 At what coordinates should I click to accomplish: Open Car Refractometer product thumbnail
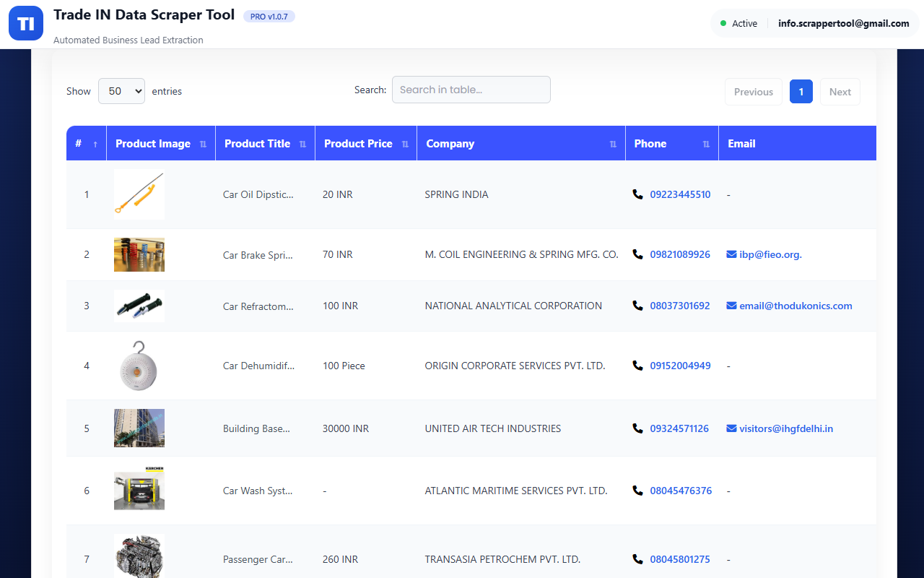coord(139,306)
